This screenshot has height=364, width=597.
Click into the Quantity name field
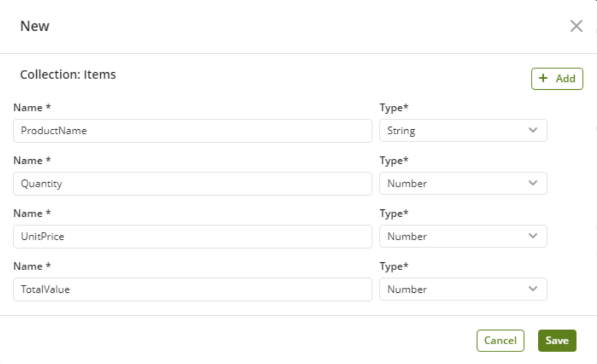pyautogui.click(x=192, y=184)
